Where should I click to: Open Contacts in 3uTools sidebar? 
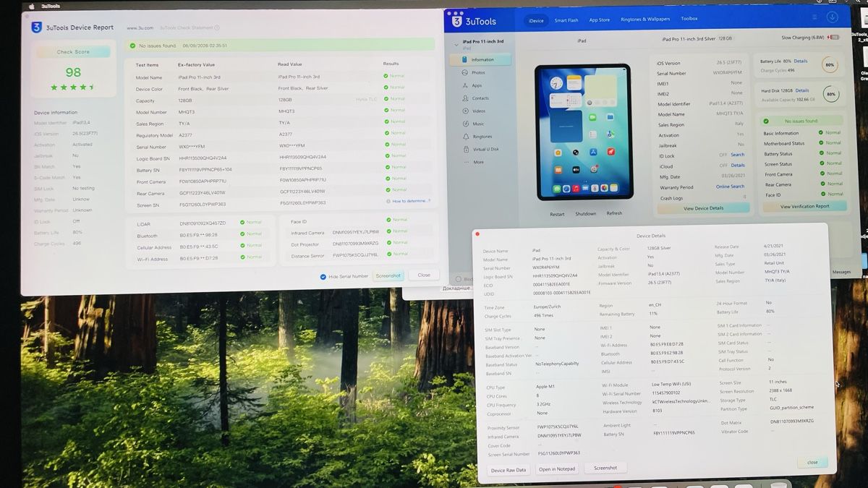point(480,98)
